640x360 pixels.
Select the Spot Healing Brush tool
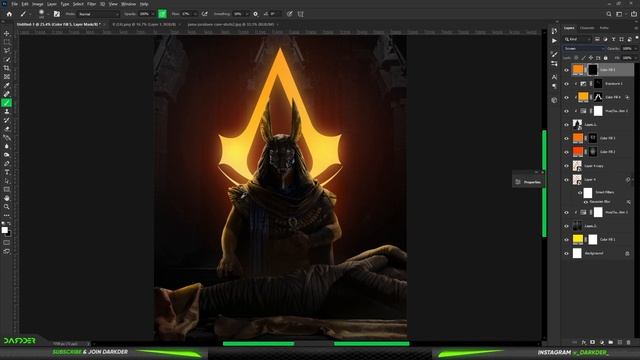pyautogui.click(x=7, y=94)
